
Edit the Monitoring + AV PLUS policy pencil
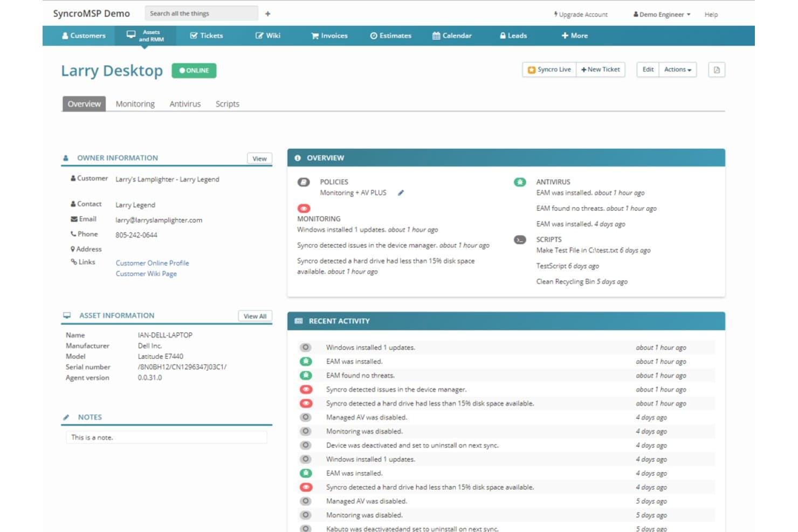pyautogui.click(x=401, y=192)
